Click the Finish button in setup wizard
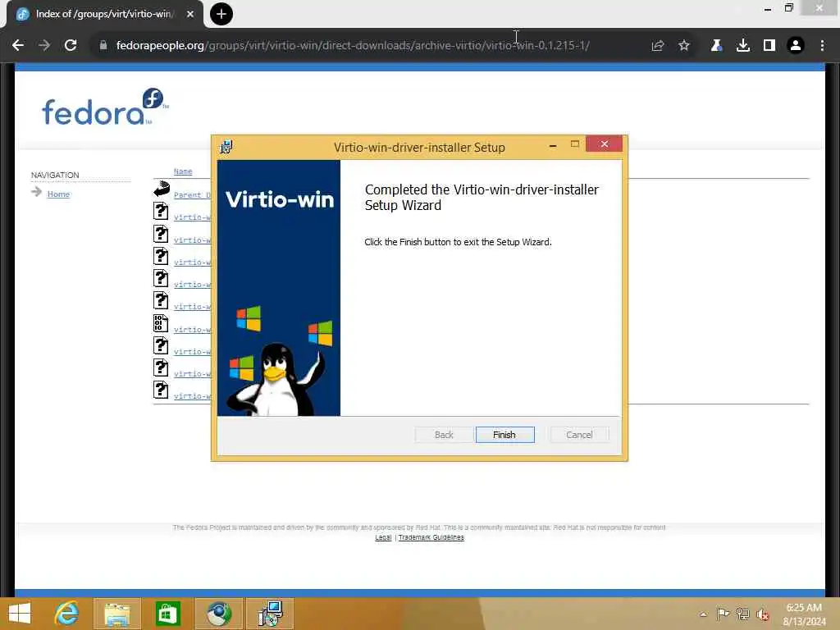The width and height of the screenshot is (840, 630). point(504,435)
